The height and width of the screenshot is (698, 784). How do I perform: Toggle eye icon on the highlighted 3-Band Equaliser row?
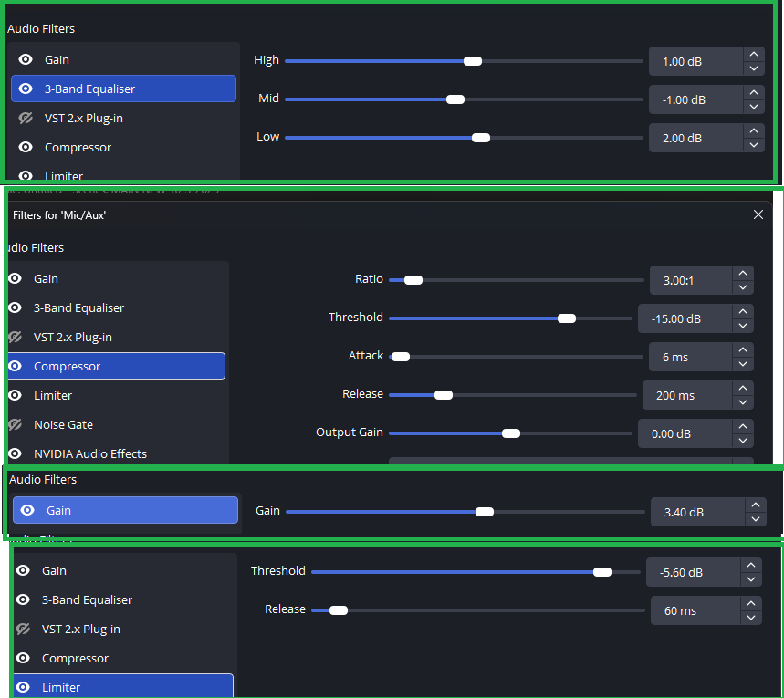26,89
